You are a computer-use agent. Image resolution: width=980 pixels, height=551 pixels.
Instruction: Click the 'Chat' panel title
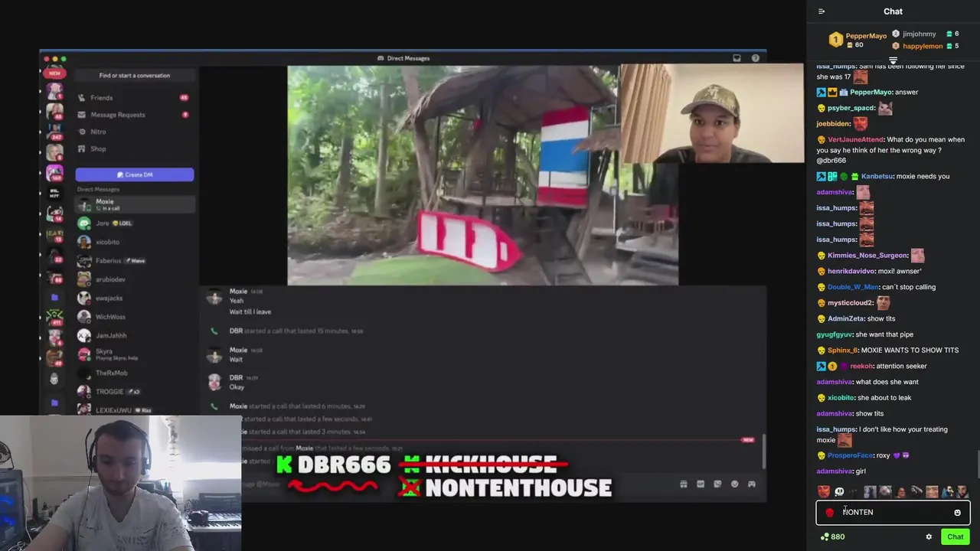pyautogui.click(x=893, y=11)
